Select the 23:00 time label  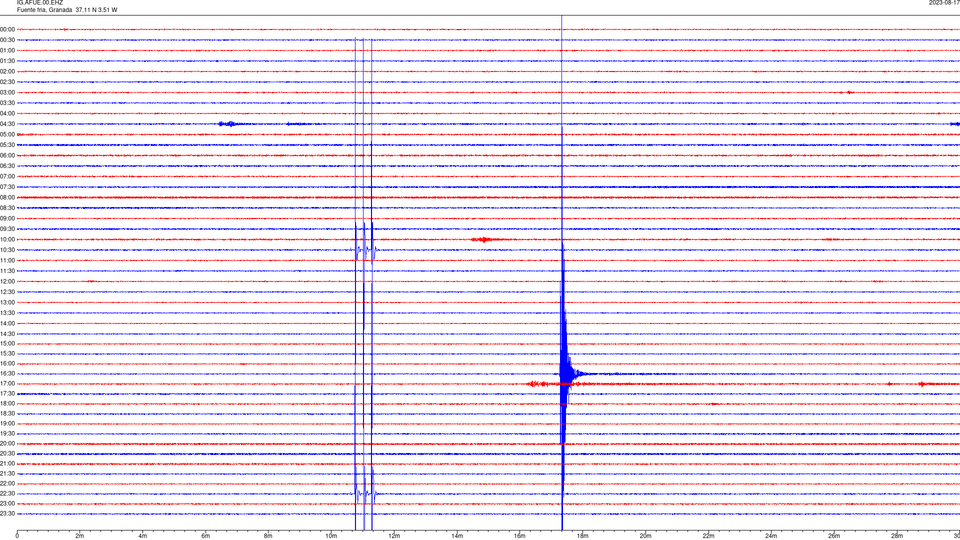click(7, 504)
